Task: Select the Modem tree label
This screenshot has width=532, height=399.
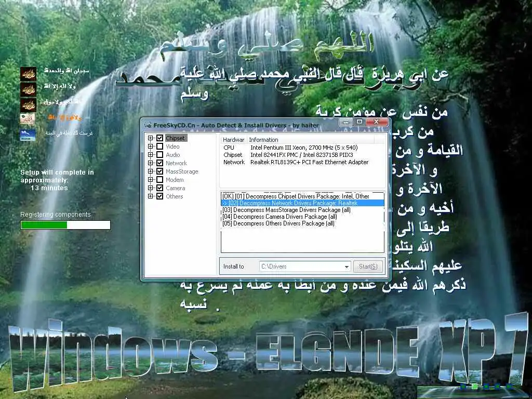Action: point(175,179)
